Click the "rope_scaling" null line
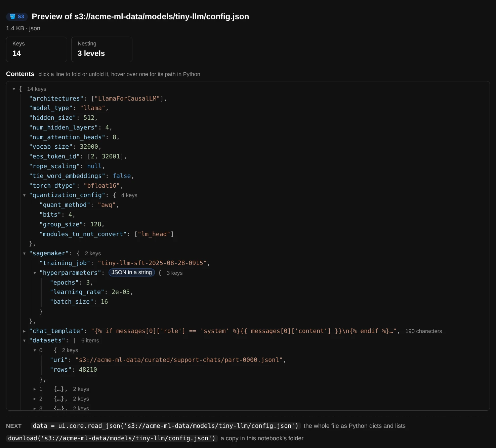 tap(67, 166)
